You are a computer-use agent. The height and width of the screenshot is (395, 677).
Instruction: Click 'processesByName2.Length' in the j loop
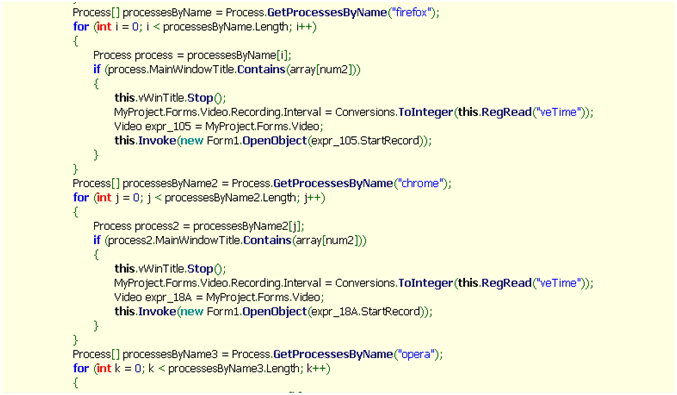tap(230, 198)
